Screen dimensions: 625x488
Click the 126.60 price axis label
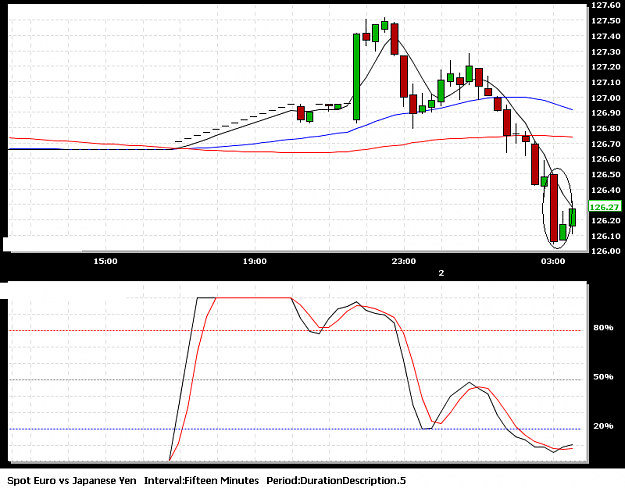tap(606, 159)
